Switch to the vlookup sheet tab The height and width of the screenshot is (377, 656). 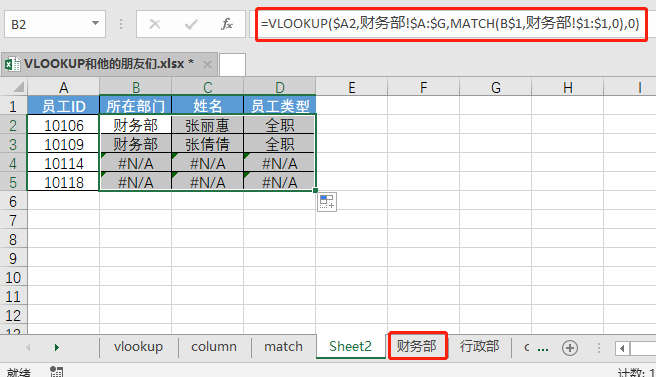(138, 347)
